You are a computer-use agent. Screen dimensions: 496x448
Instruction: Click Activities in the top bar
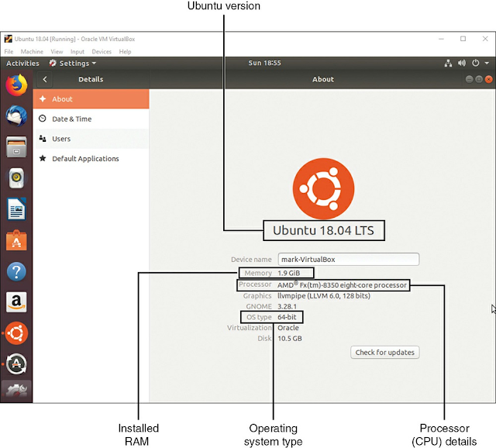click(x=22, y=63)
